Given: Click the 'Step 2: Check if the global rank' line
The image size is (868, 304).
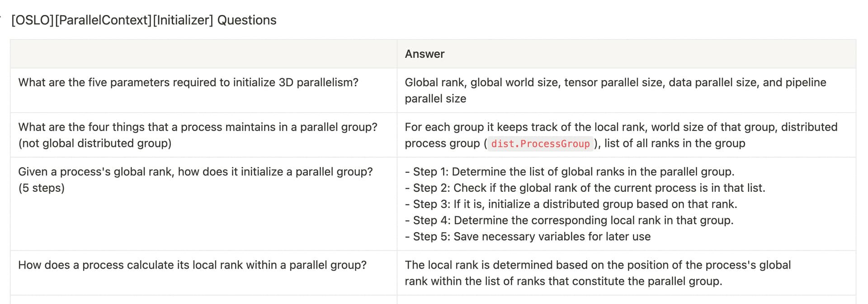Looking at the screenshot, I should pos(585,188).
